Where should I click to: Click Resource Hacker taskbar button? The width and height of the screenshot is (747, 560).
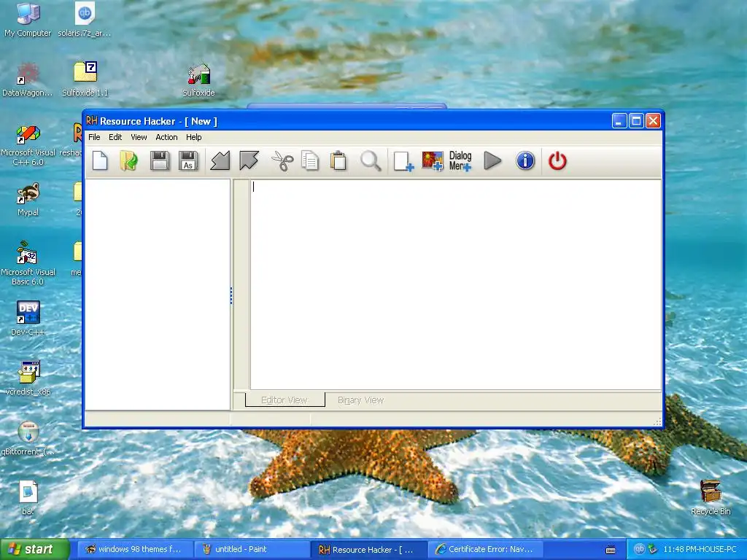pos(368,549)
